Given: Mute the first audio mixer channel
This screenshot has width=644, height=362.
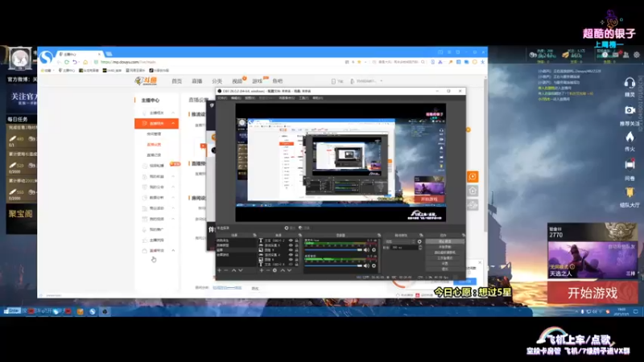Looking at the screenshot, I should (366, 250).
